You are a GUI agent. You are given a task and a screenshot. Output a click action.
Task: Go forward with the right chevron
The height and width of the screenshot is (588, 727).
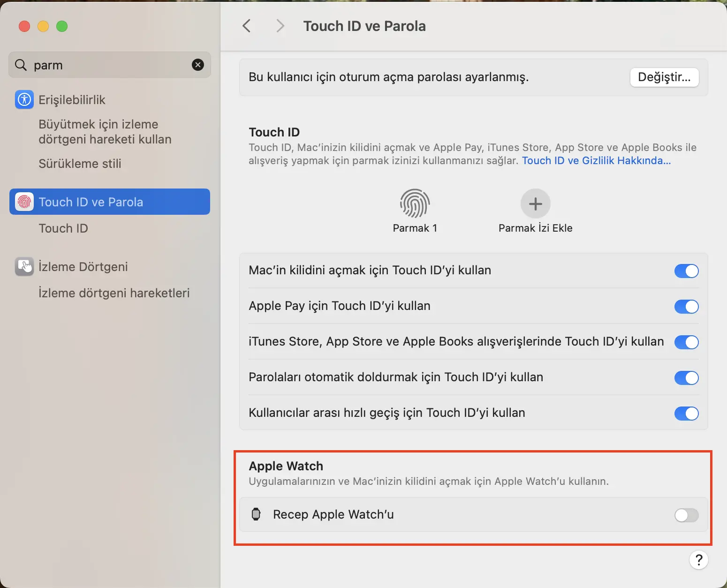tap(280, 26)
